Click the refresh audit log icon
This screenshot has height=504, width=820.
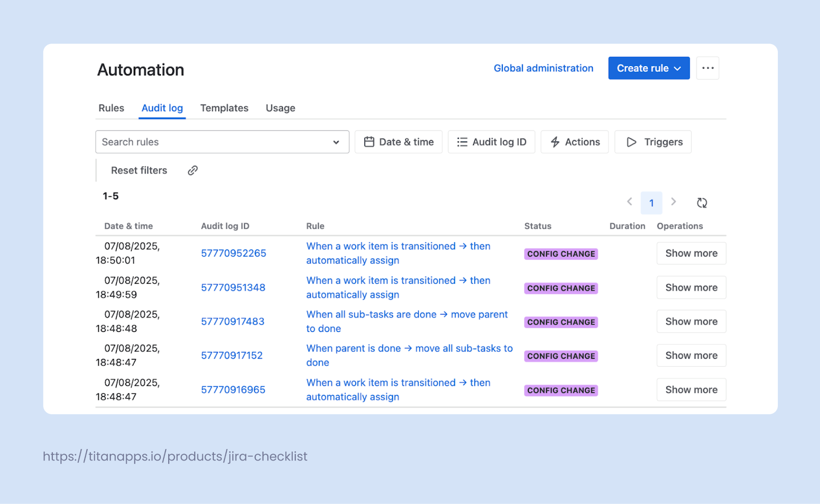click(702, 202)
